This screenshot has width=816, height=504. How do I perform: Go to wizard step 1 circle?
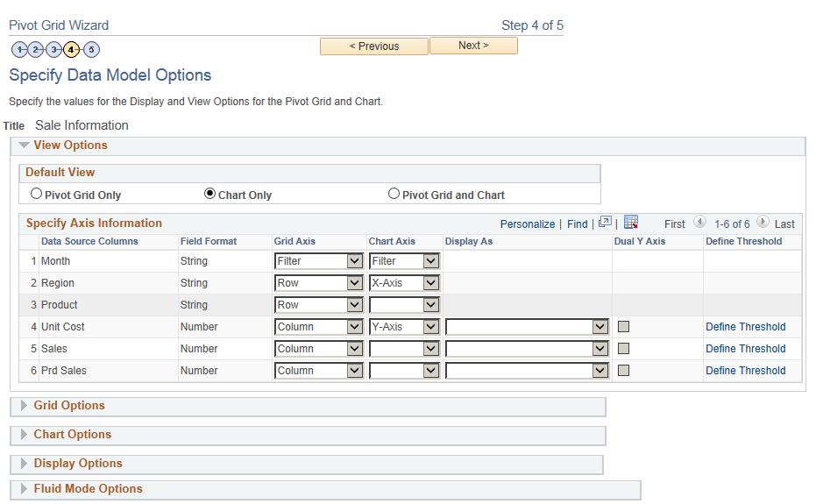tap(19, 49)
